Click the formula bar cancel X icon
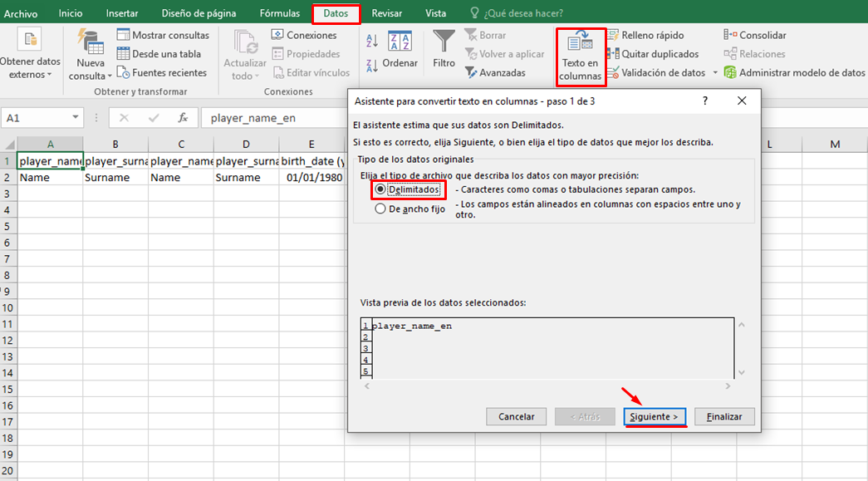The height and width of the screenshot is (481, 868). pos(124,118)
